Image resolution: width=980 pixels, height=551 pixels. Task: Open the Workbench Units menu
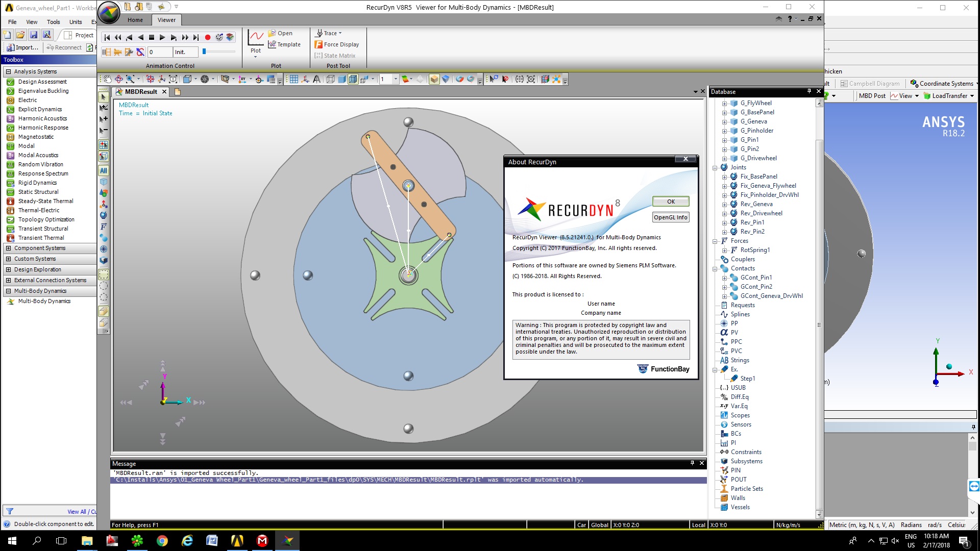coord(76,22)
